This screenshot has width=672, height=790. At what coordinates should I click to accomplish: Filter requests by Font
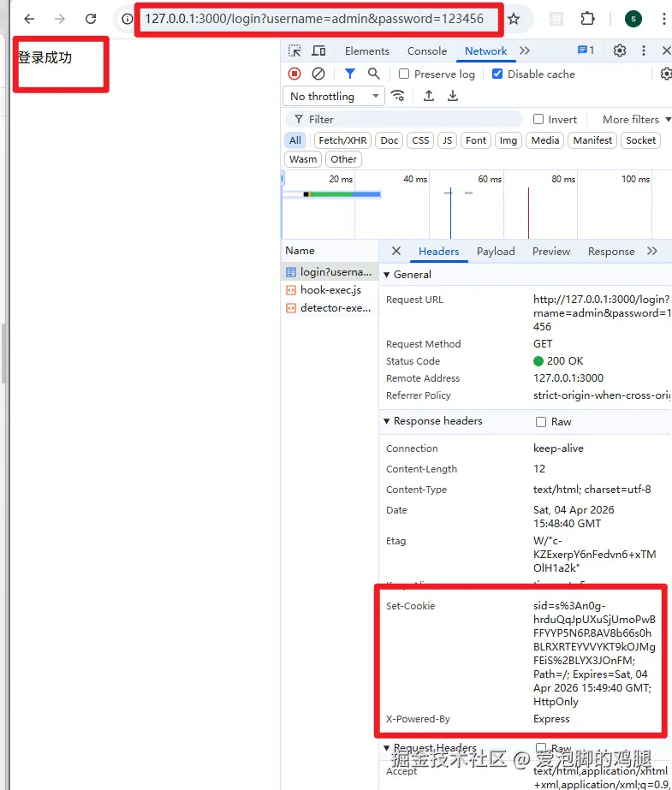tap(476, 140)
